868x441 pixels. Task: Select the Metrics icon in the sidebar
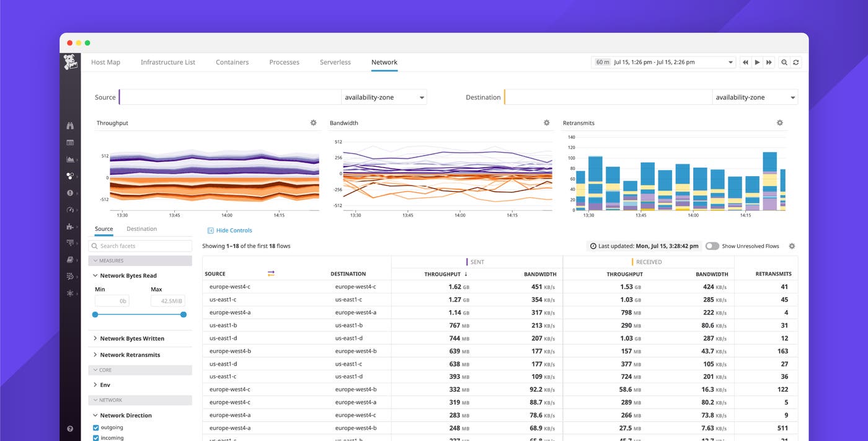pos(70,159)
